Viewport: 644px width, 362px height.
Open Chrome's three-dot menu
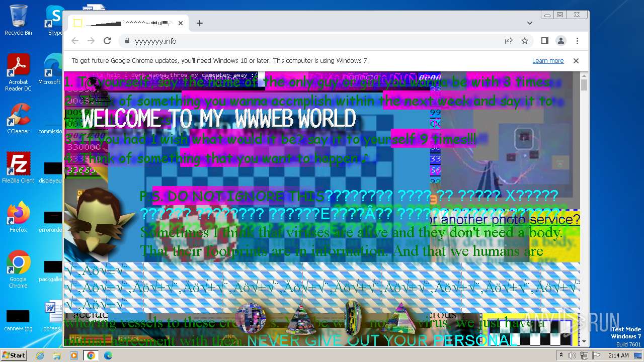(577, 41)
